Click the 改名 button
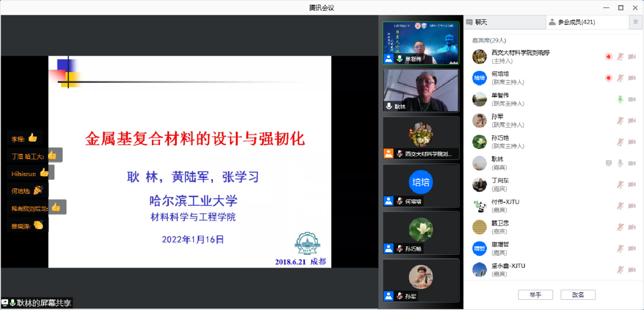644x310 pixels. [x=577, y=295]
